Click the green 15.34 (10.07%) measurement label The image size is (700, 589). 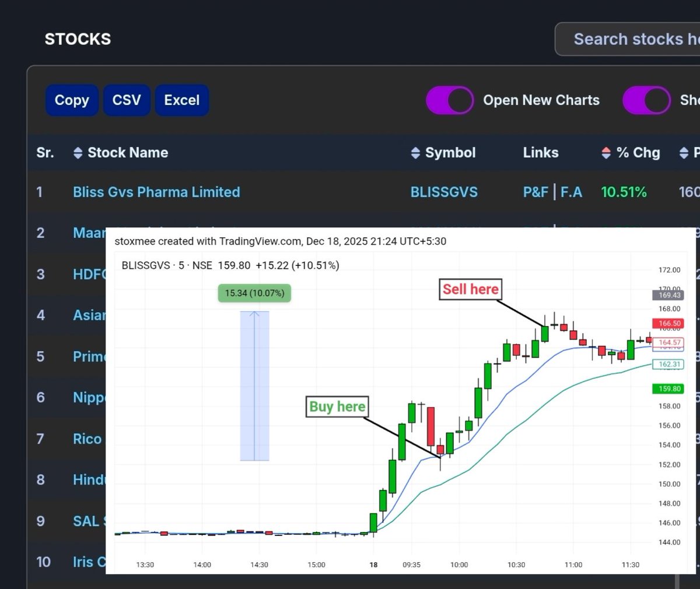pyautogui.click(x=254, y=293)
